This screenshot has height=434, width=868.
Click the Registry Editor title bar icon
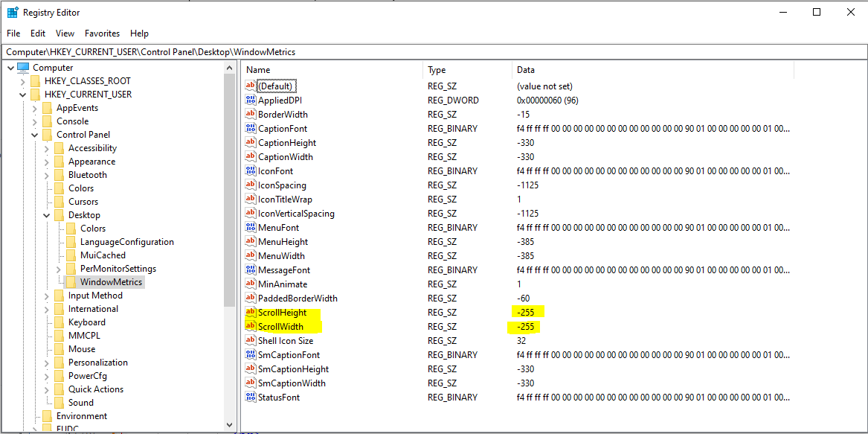(13, 12)
